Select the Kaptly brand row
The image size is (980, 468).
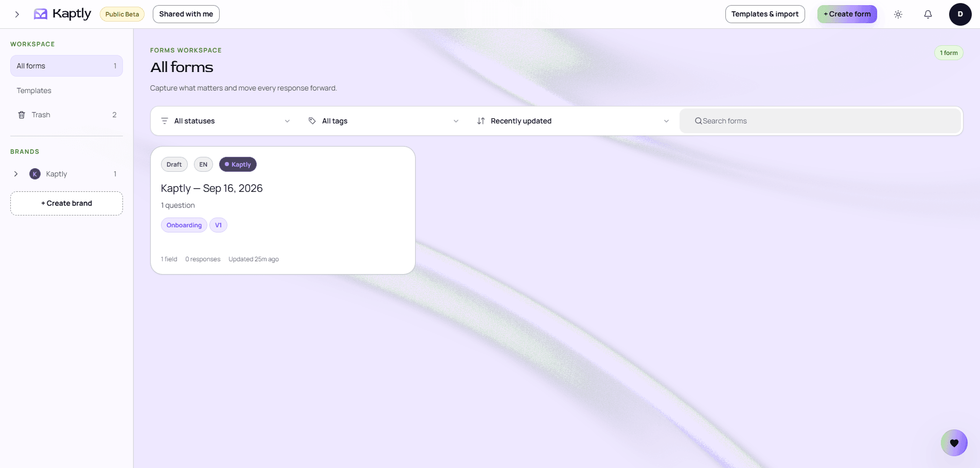coord(66,174)
